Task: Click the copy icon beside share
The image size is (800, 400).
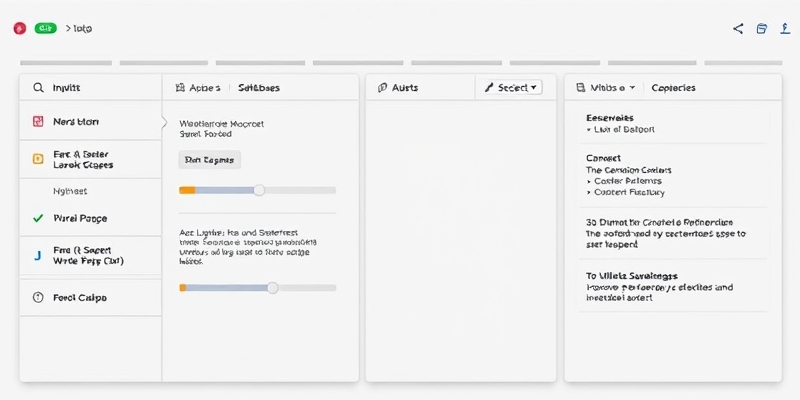Action: [x=761, y=29]
